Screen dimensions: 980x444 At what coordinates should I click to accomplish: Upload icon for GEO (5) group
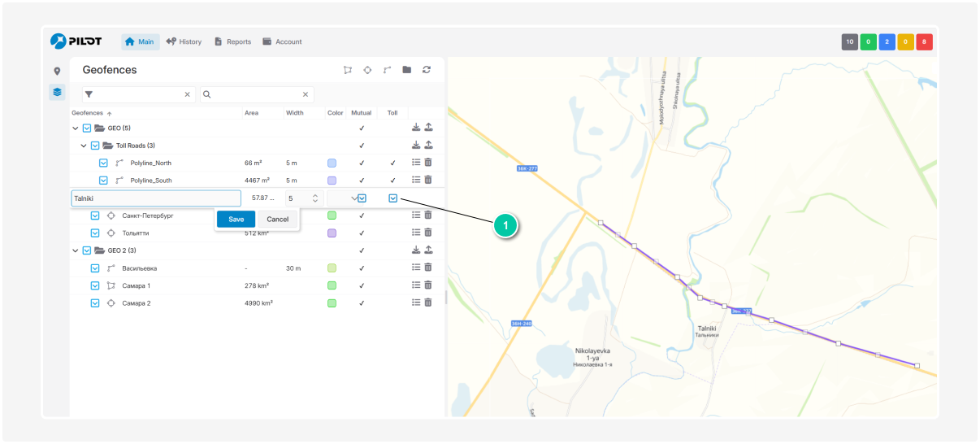click(428, 128)
